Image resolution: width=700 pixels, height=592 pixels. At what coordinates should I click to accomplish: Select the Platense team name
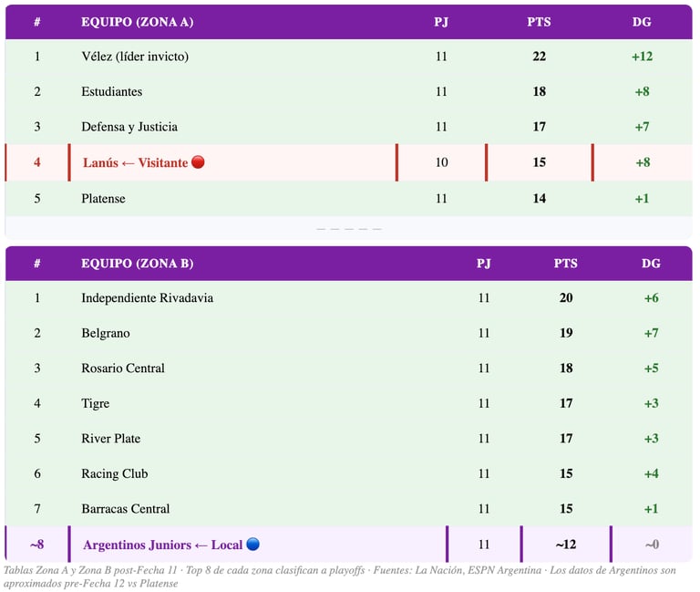coord(103,199)
